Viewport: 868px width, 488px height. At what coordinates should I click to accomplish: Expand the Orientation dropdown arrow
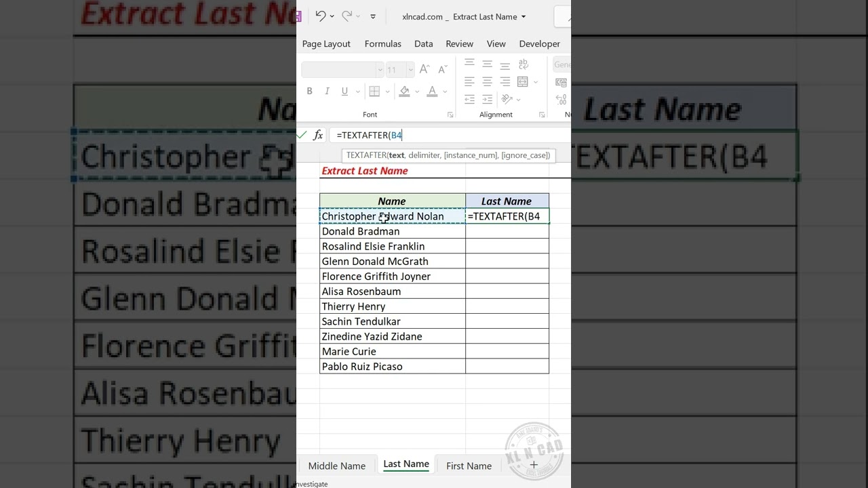click(519, 100)
